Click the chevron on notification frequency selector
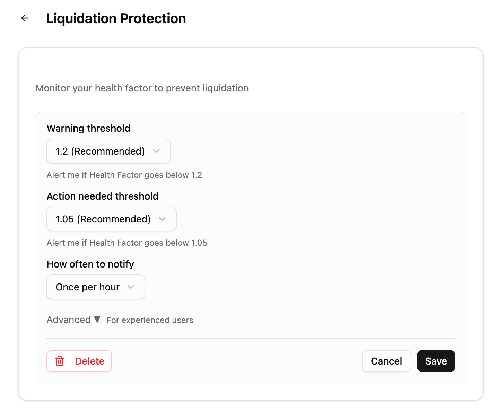 coord(131,287)
